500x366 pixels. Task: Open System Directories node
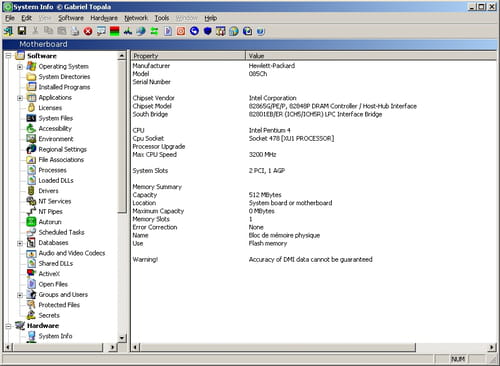click(x=64, y=77)
